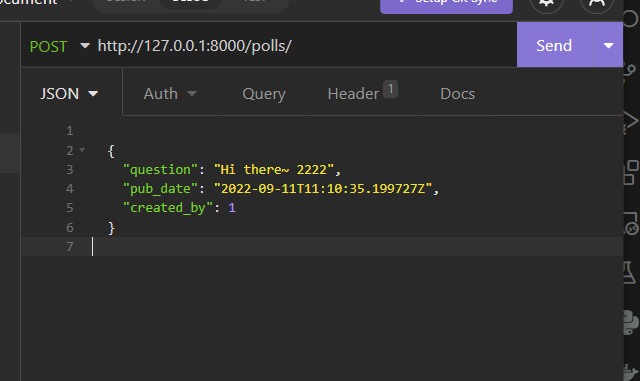
Task: Collapse the JSON object at line 2
Action: click(82, 150)
